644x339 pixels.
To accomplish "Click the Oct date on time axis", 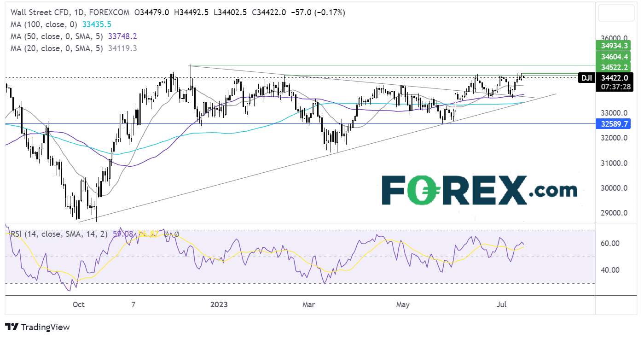I will pyautogui.click(x=79, y=304).
